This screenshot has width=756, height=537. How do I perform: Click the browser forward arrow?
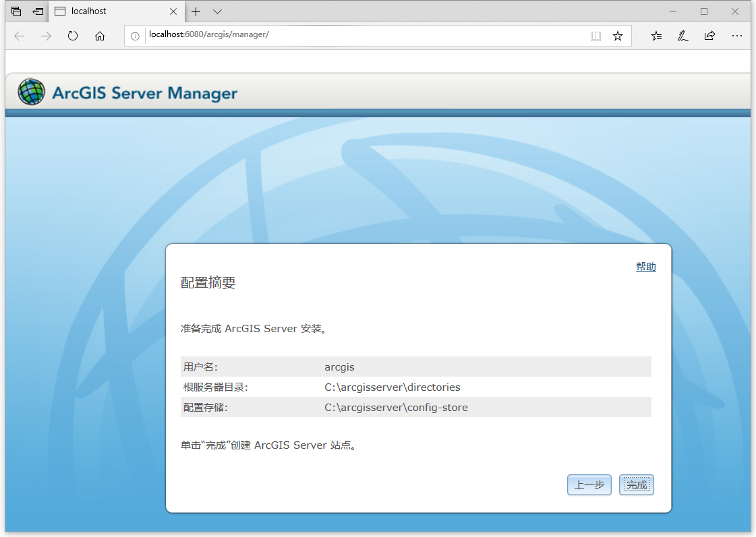pyautogui.click(x=46, y=36)
